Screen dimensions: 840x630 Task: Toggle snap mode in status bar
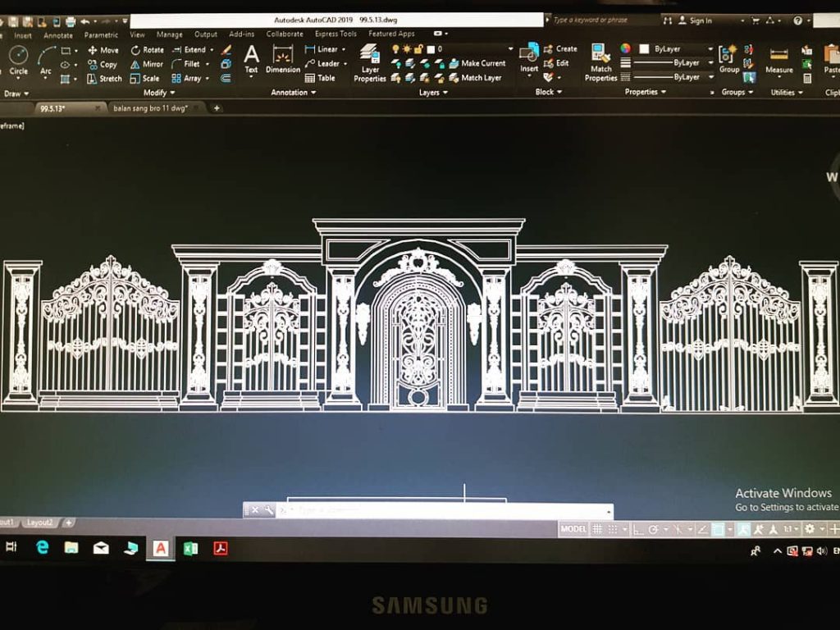tap(613, 529)
